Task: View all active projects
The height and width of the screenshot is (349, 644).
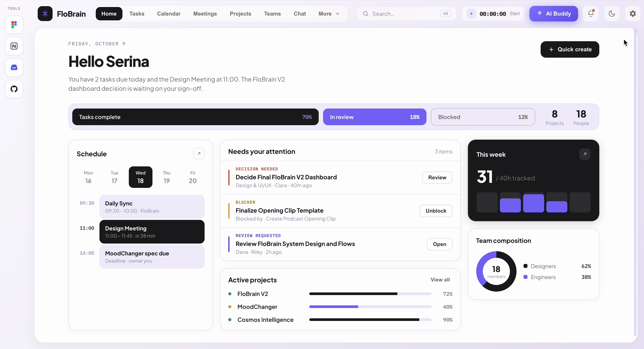Action: (440, 280)
